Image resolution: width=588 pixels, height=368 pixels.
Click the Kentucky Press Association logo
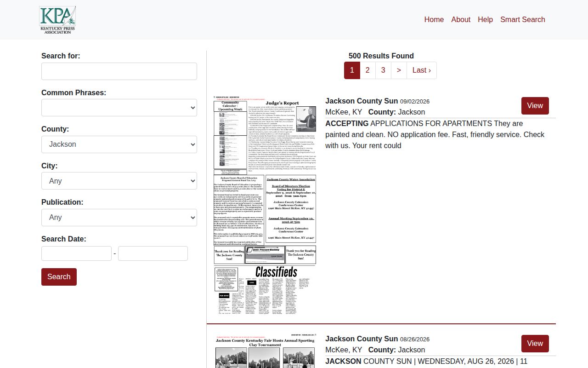click(57, 20)
